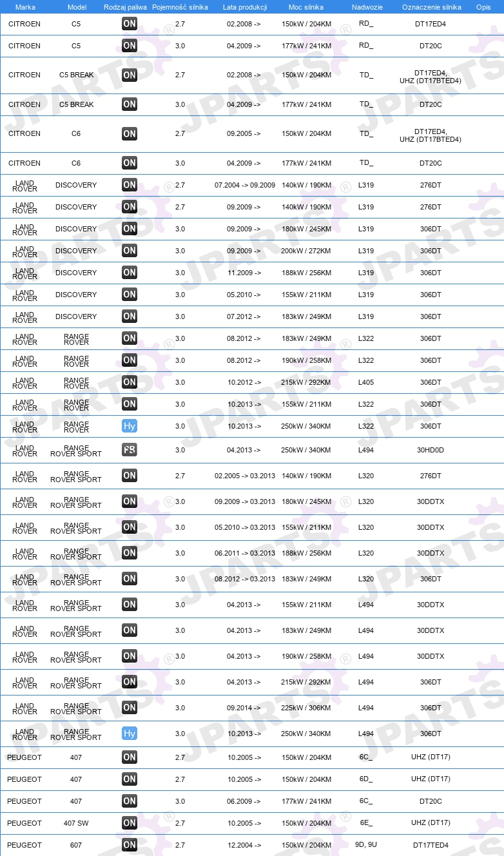Select production date 12.2004 ->

(x=244, y=846)
